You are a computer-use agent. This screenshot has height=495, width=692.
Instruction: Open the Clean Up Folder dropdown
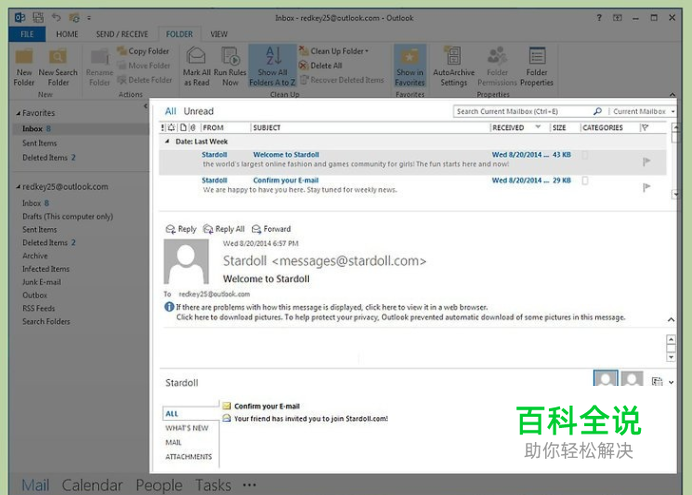point(334,51)
